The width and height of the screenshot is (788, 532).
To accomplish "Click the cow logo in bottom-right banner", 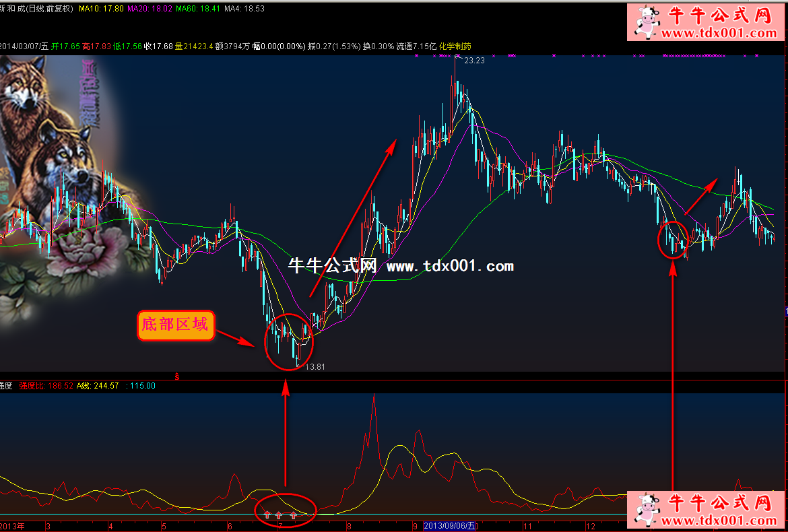I will click(648, 510).
